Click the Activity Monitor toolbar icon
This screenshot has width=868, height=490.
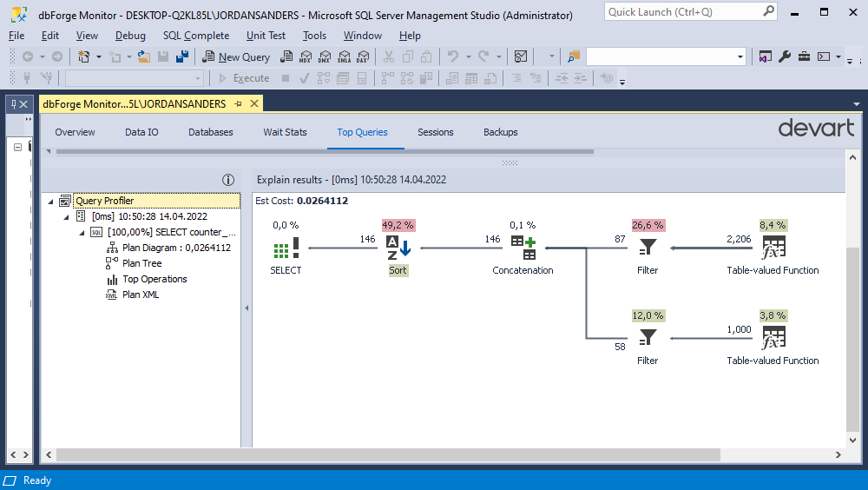pyautogui.click(x=520, y=56)
